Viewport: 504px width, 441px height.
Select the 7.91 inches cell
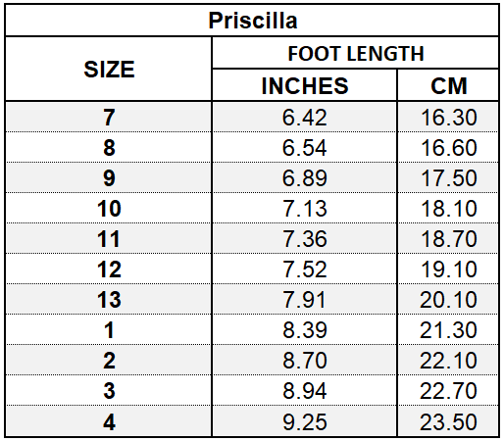point(305,299)
